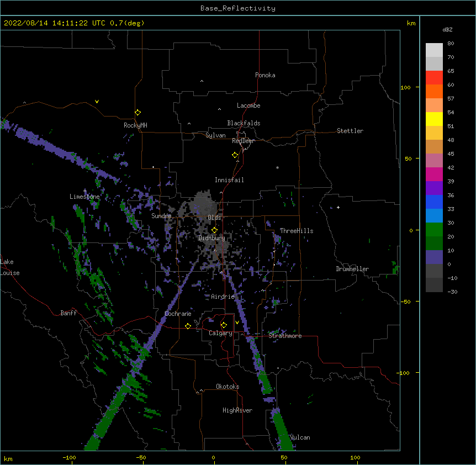
Task: Select the -30 value on the dBZ legend
Action: pos(452,292)
